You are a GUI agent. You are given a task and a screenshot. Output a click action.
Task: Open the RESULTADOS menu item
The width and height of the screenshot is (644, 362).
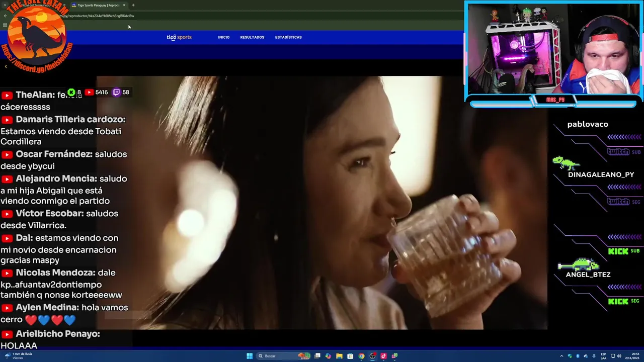252,37
